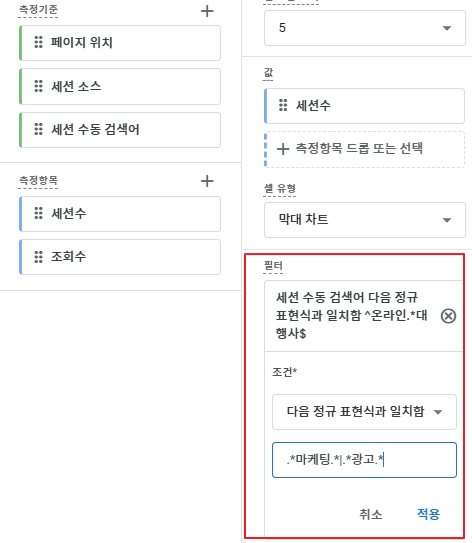
Task: Click drag handle of 조회수 metric
Action: pos(38,257)
